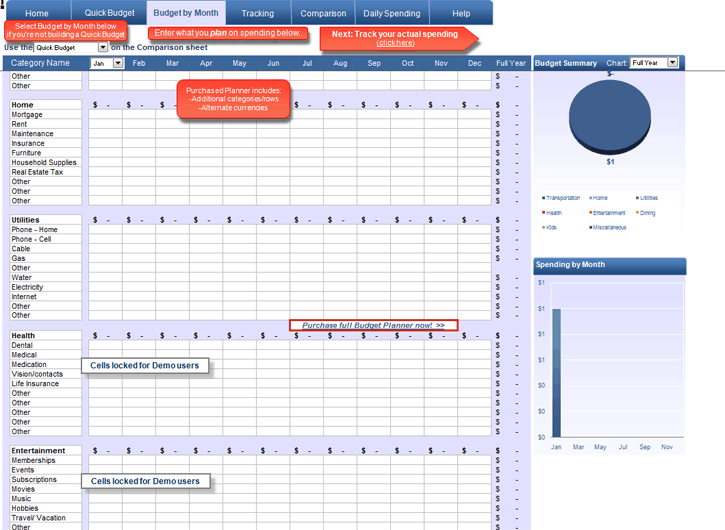Select the Cable category cell

45,249
